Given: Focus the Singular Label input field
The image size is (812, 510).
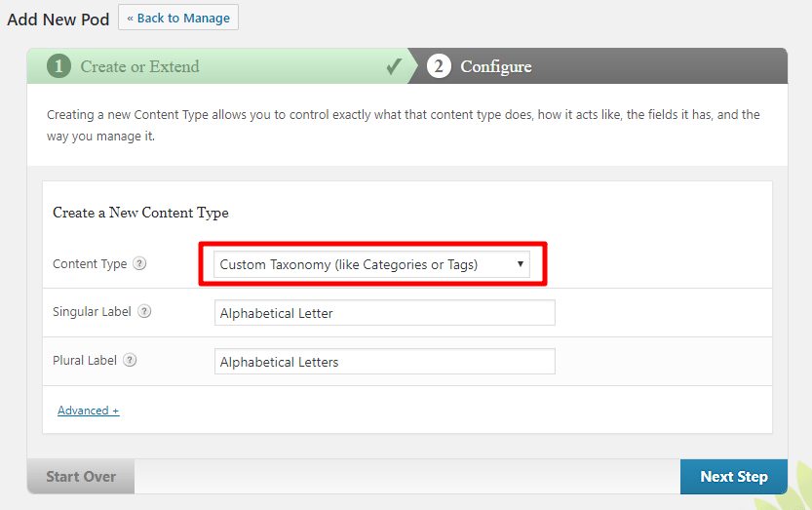Looking at the screenshot, I should [385, 312].
